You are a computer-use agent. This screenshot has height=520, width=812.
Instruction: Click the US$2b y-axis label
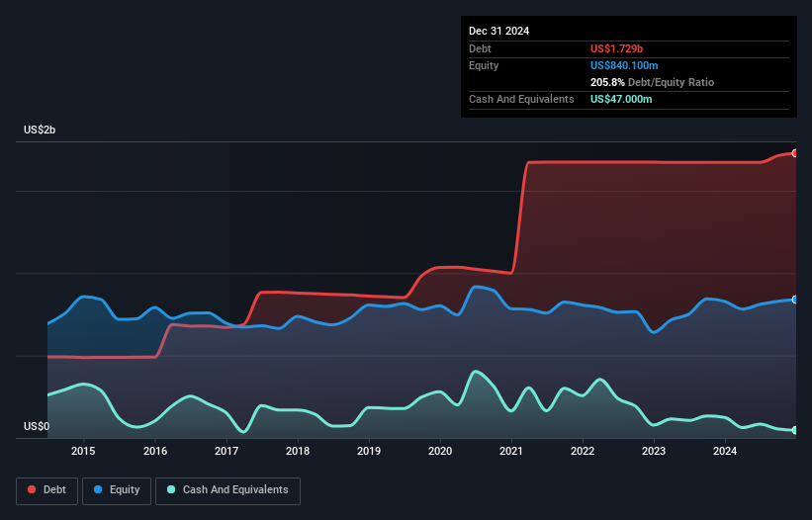(x=40, y=130)
